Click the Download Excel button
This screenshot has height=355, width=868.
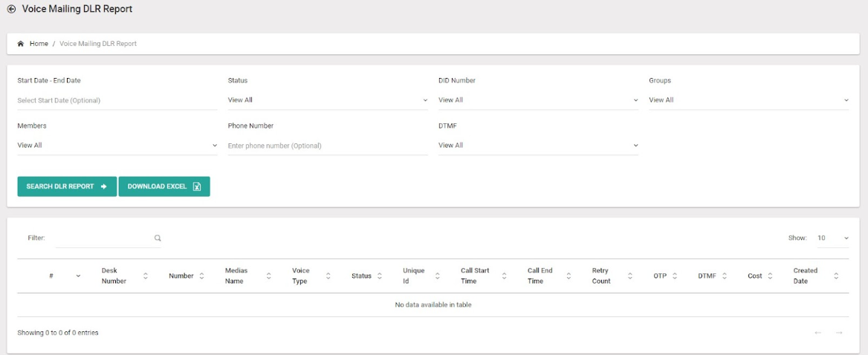164,186
